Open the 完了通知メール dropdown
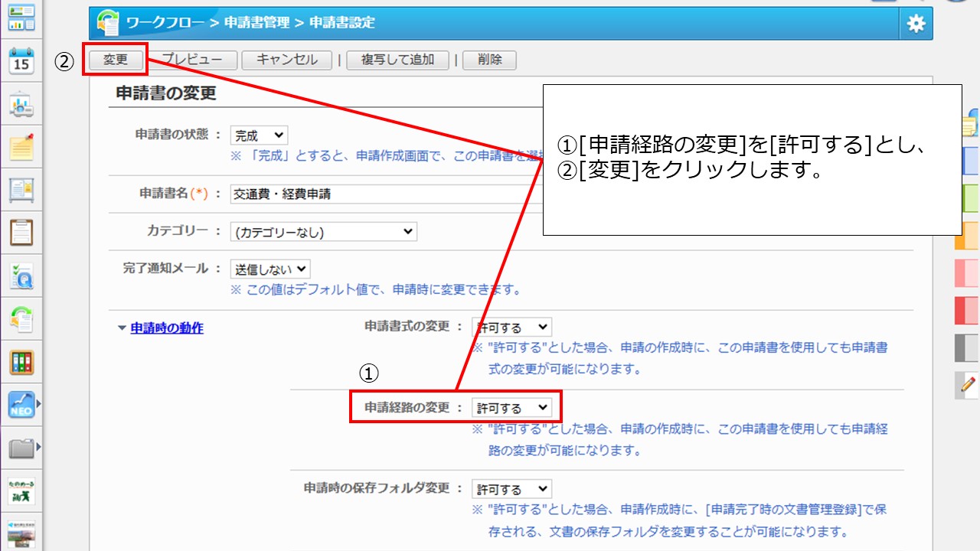This screenshot has width=980, height=551. 270,269
